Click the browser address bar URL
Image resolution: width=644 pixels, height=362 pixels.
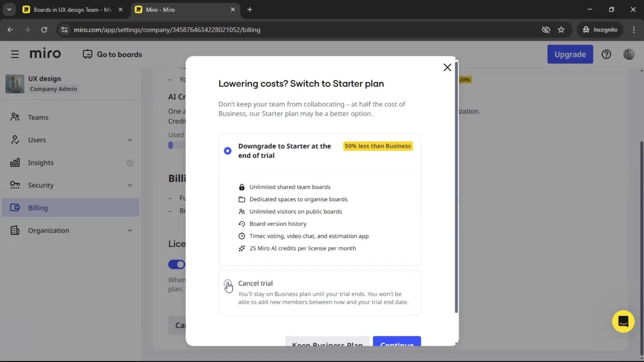(167, 30)
